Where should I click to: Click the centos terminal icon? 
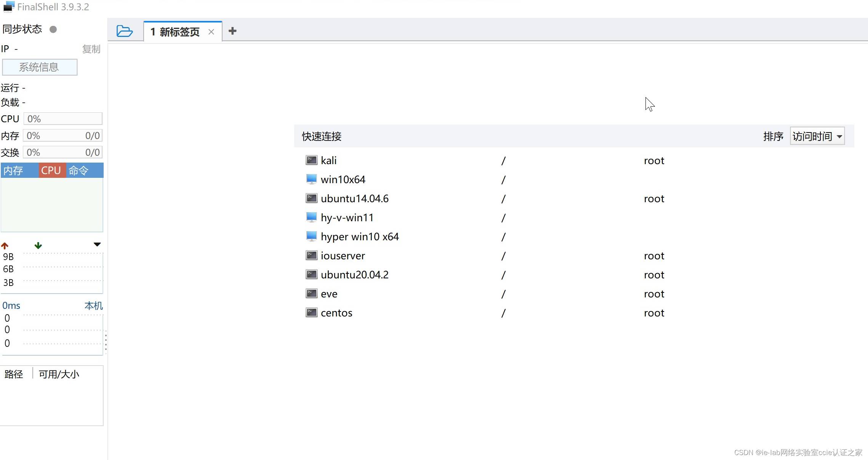tap(312, 313)
